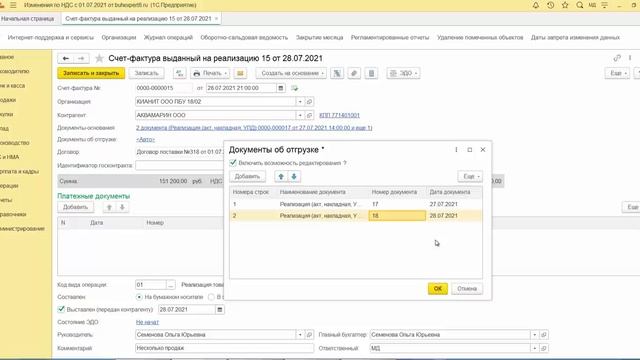Open Регламентированные отчеты menu item
The height and width of the screenshot is (360, 640).
tap(390, 37)
